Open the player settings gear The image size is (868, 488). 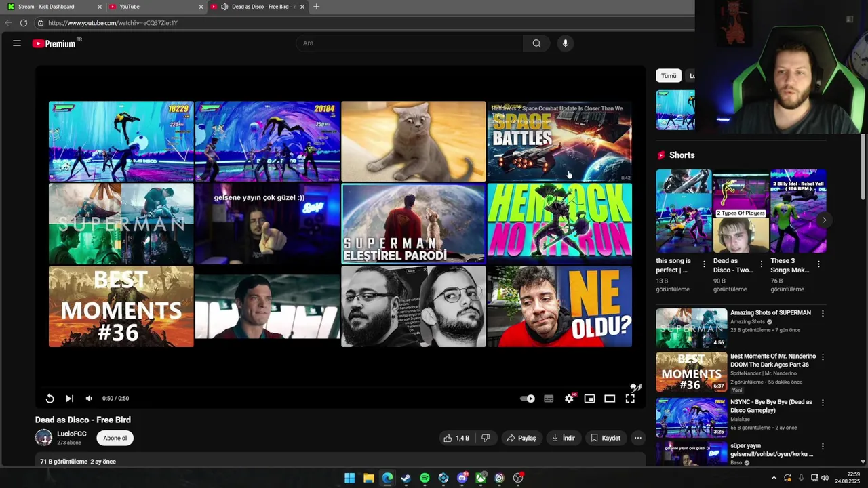[x=569, y=399]
